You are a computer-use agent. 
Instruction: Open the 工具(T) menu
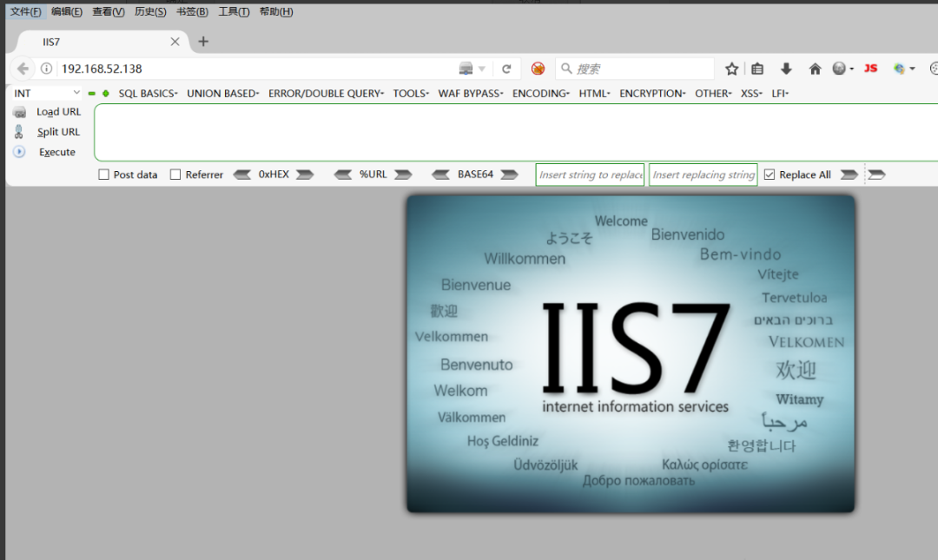click(234, 12)
